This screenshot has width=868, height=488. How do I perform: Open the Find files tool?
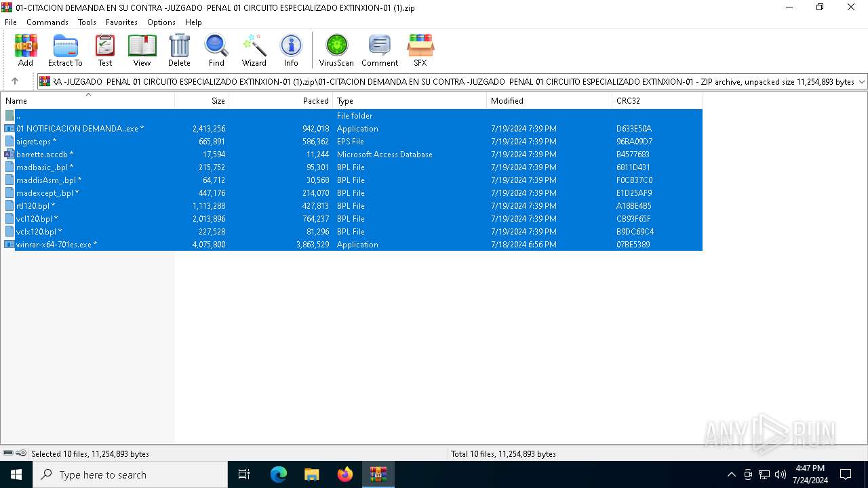tap(216, 51)
